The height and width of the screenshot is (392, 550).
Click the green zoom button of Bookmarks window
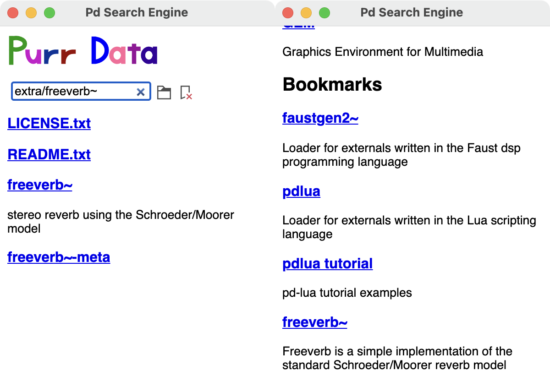(324, 13)
